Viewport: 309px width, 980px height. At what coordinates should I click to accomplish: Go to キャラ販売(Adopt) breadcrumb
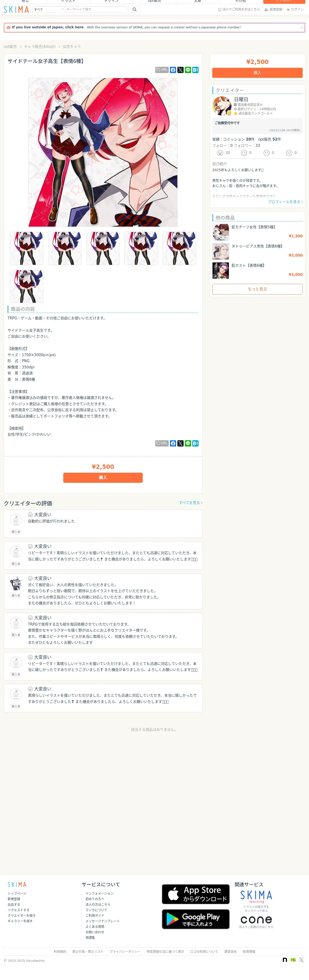coord(40,46)
